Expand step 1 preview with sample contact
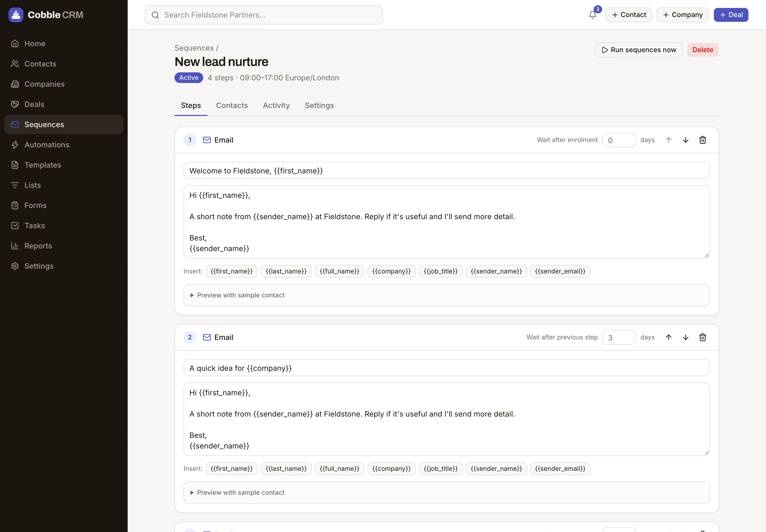This screenshot has height=532, width=766. (446, 295)
